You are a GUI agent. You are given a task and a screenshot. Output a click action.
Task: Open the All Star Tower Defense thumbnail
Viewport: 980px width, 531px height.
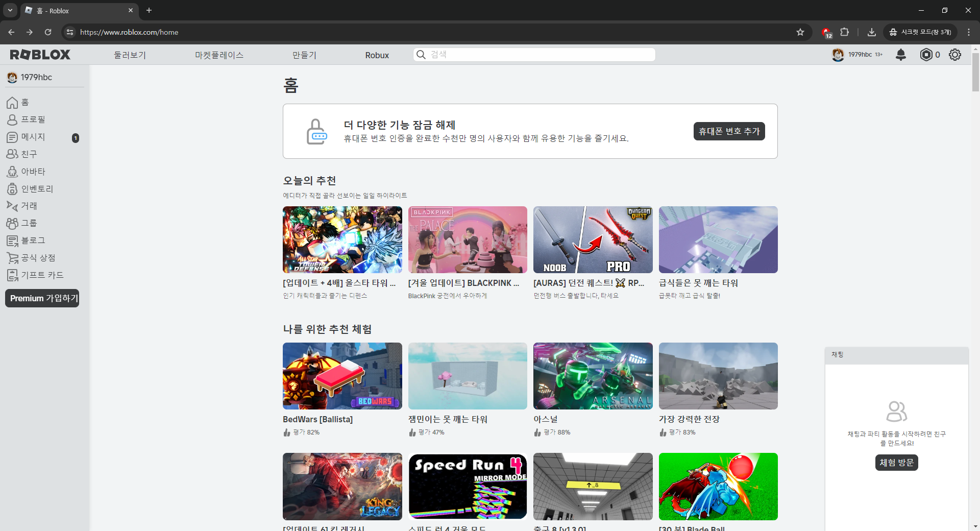(342, 239)
